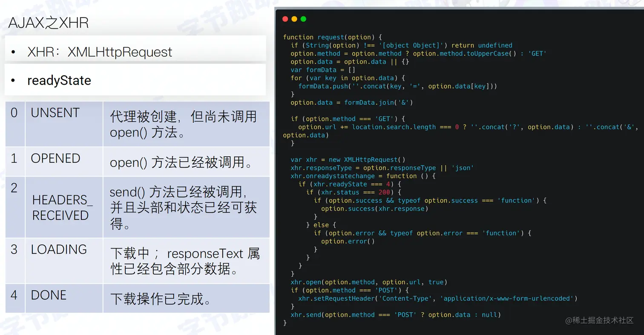
Task: Click the yellow minimize dot of code window
Action: click(x=294, y=19)
